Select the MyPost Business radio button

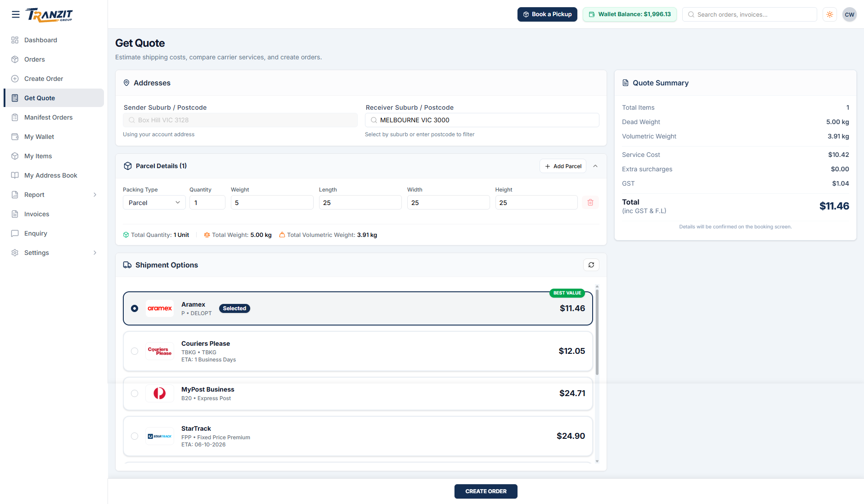coord(135,393)
